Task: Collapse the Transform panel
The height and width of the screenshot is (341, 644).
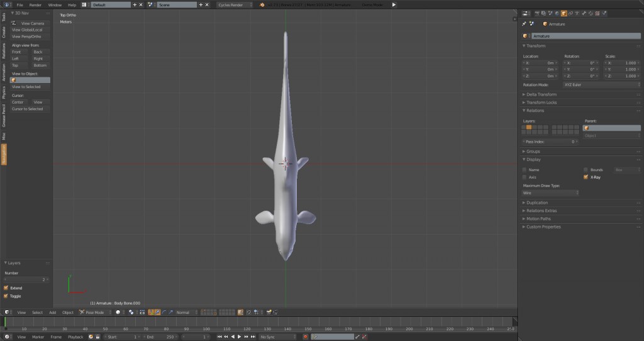Action: pyautogui.click(x=536, y=45)
